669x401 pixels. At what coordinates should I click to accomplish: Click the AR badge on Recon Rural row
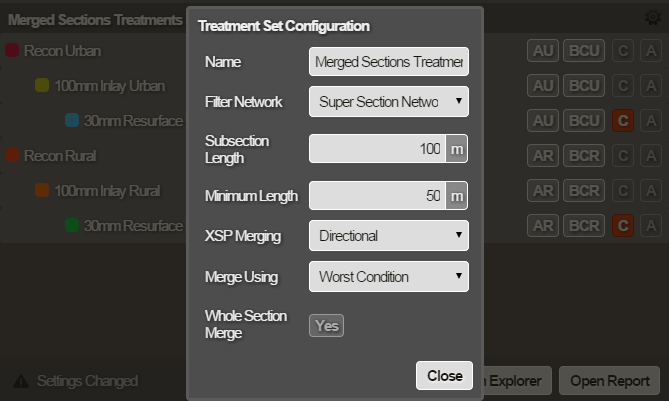(544, 156)
